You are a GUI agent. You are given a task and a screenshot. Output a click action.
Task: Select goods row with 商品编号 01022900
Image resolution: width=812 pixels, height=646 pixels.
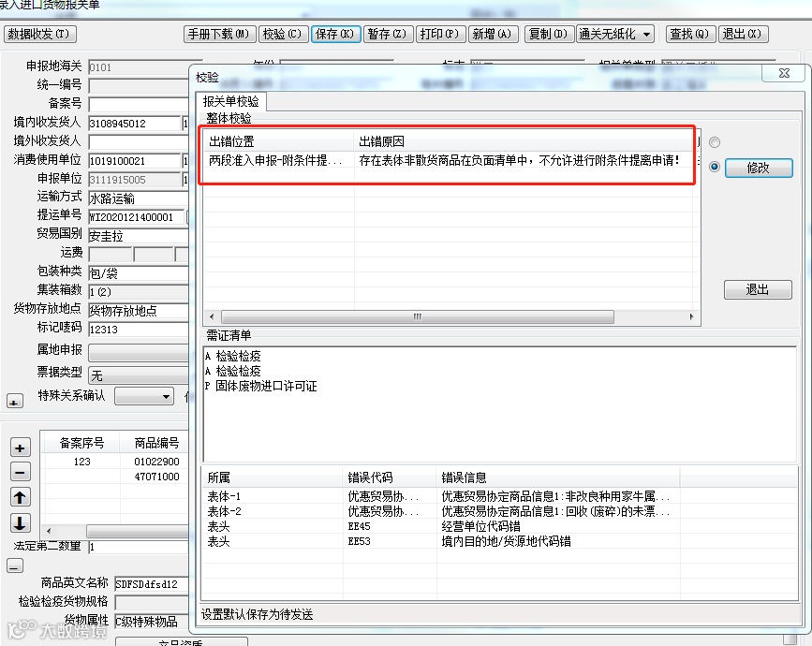coord(115,462)
